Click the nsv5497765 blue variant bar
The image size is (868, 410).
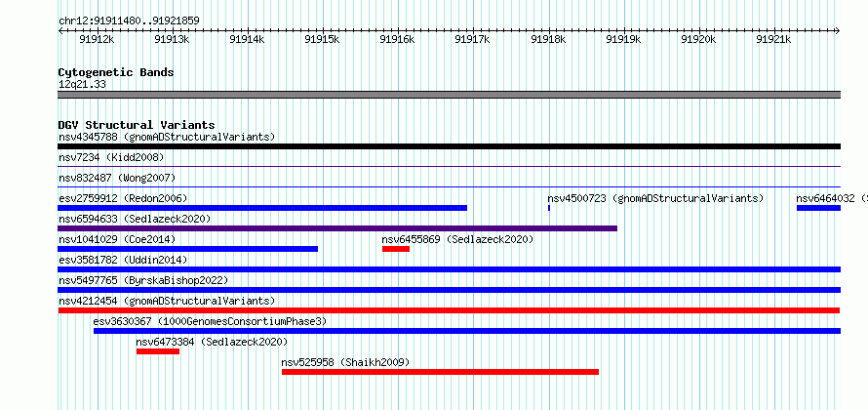point(449,290)
